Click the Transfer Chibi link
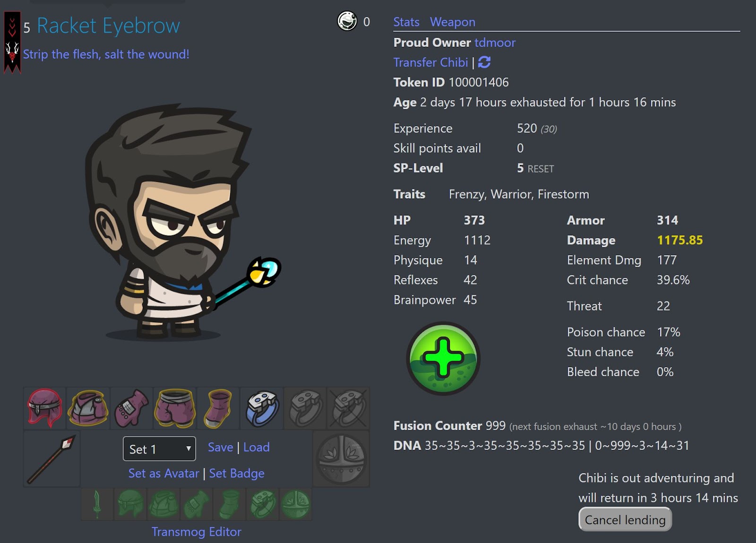 [430, 62]
